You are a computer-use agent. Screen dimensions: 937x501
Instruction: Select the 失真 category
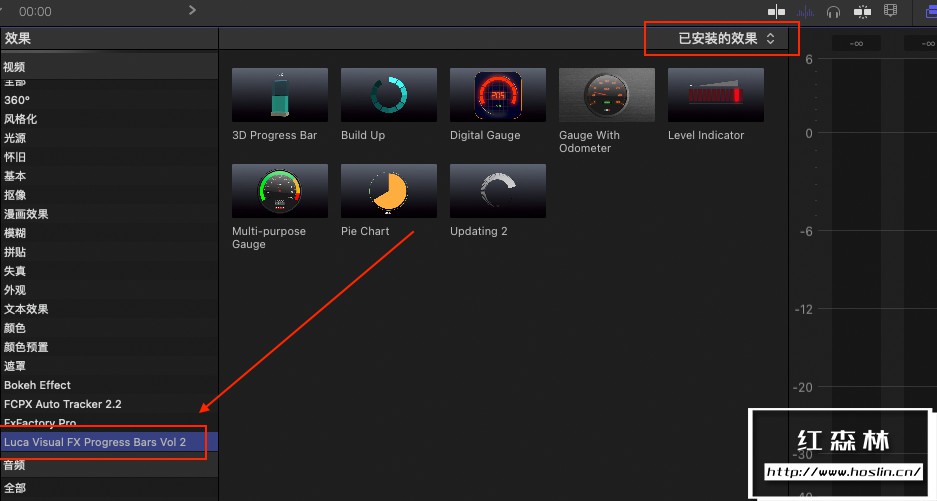[109, 271]
